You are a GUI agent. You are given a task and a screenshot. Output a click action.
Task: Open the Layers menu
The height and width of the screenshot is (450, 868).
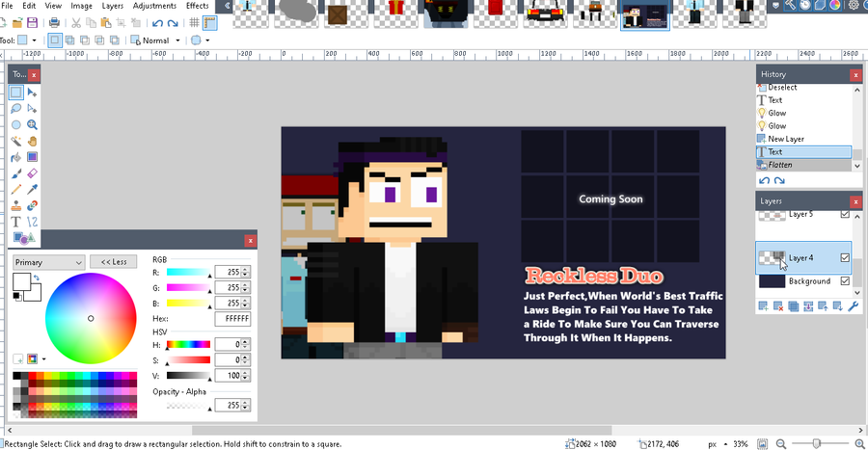[x=113, y=6]
